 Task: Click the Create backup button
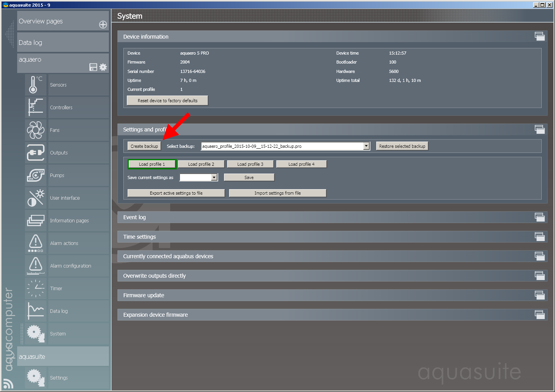(x=144, y=146)
